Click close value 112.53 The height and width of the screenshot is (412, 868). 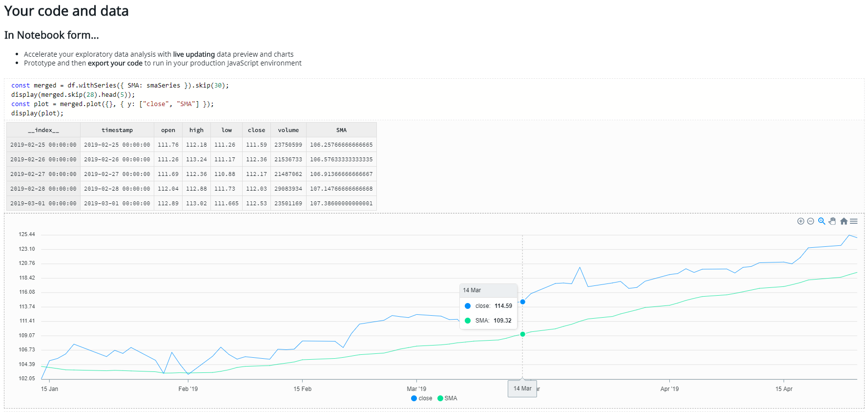point(256,203)
